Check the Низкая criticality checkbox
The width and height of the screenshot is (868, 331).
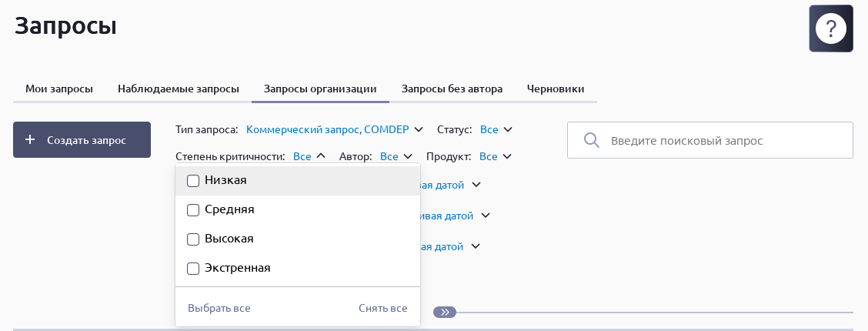click(192, 181)
